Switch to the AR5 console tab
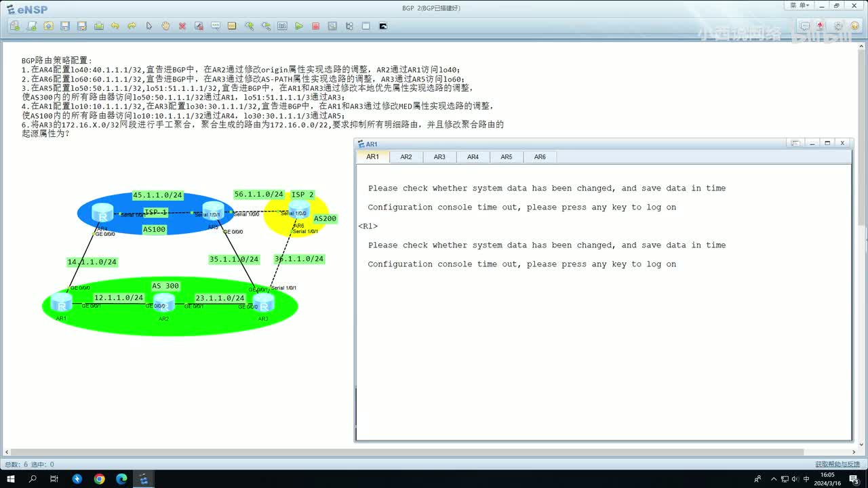Viewport: 868px width, 488px height. tap(507, 157)
